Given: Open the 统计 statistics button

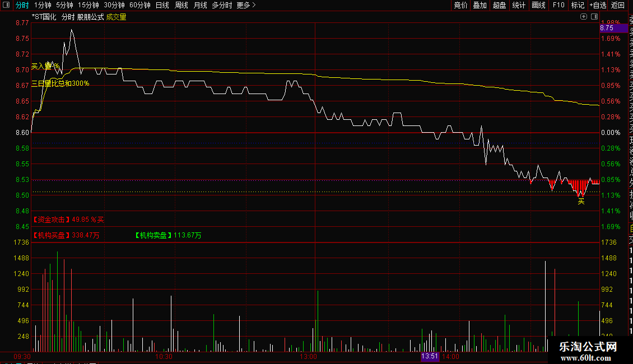Looking at the screenshot, I should click(519, 5).
